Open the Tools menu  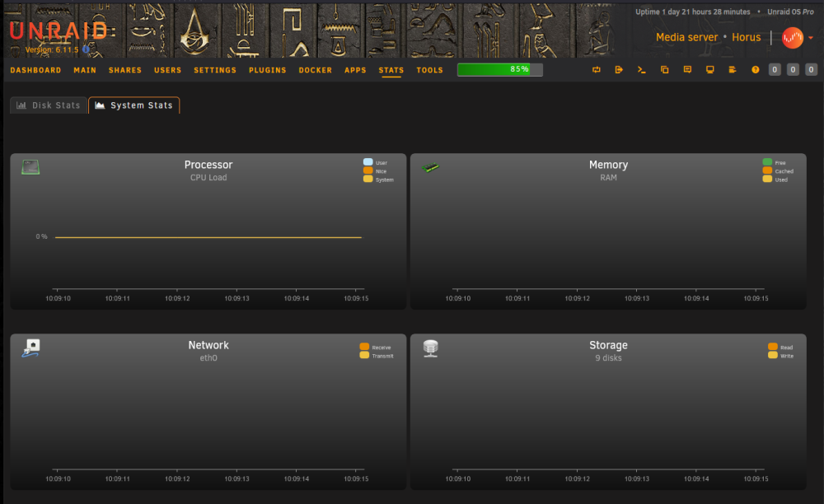(430, 70)
